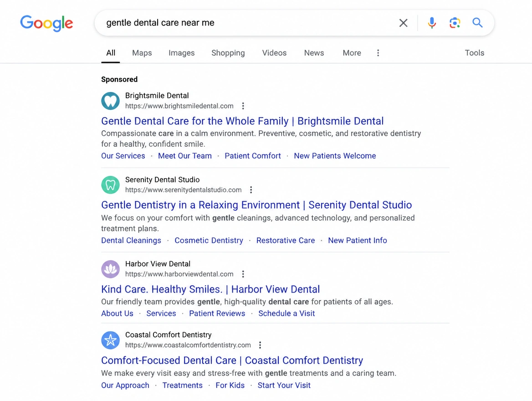Open Gentle Dental Care Brightsmile headline
The image size is (532, 401).
pos(242,121)
